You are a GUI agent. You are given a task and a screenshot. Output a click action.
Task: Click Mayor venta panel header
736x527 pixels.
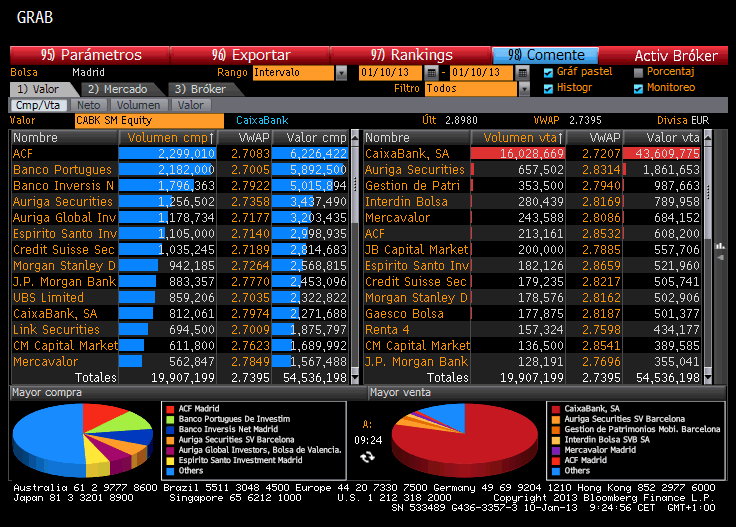tap(547, 393)
